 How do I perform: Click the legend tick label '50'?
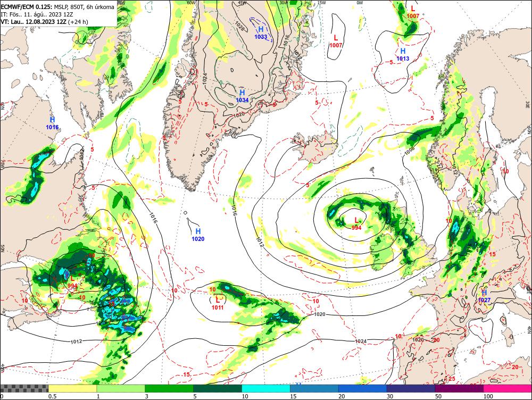(x=438, y=396)
